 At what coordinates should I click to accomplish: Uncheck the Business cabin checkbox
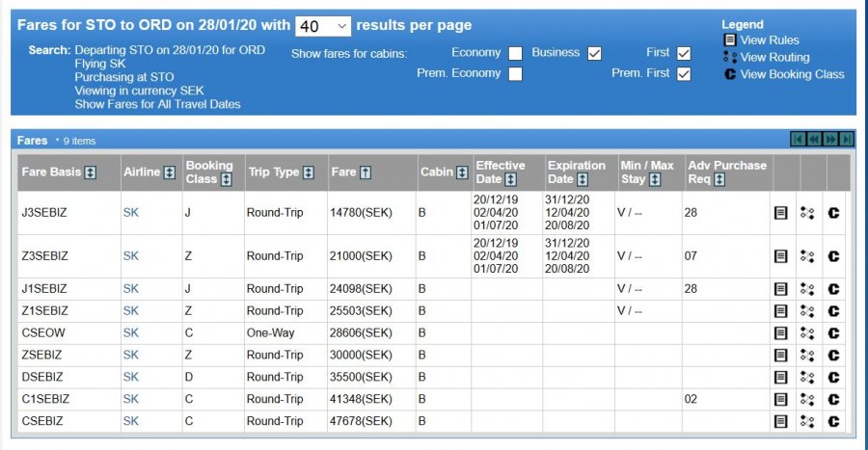pos(594,53)
